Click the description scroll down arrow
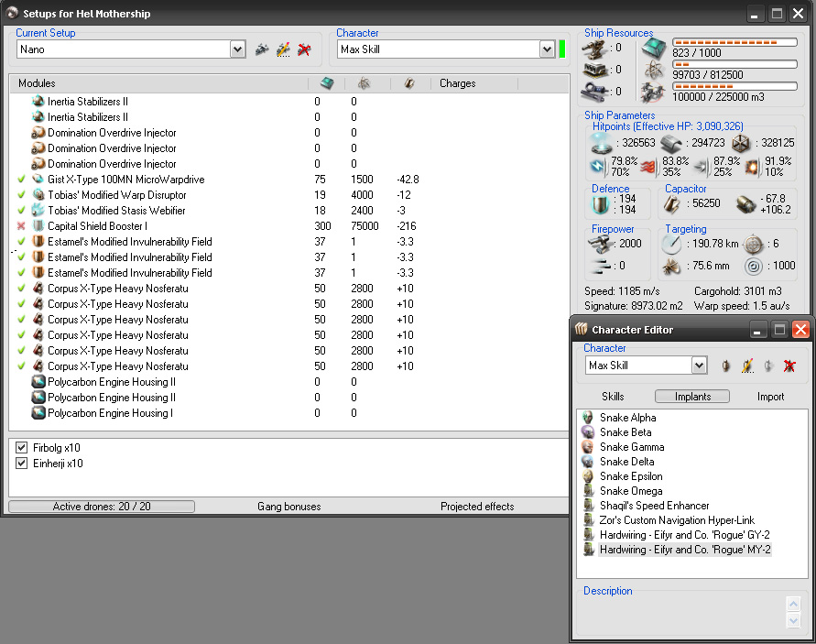The image size is (816, 644). (793, 620)
